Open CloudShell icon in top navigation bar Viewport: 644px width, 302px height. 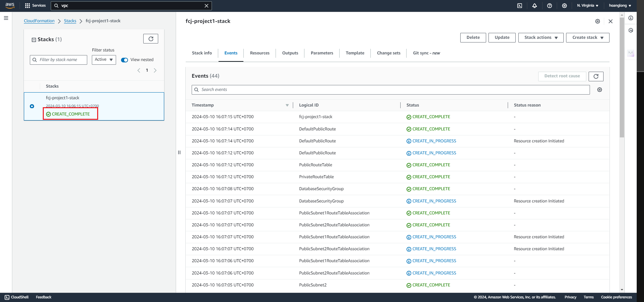click(x=520, y=6)
